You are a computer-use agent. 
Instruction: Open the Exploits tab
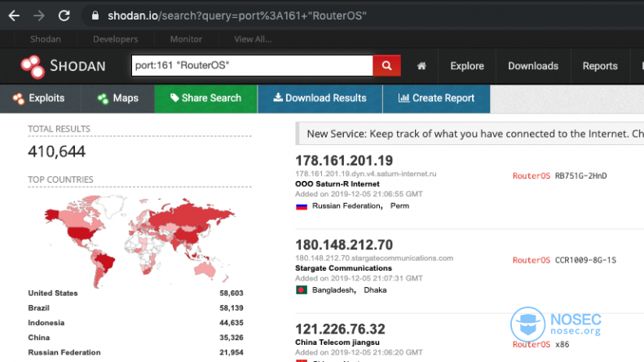40,99
